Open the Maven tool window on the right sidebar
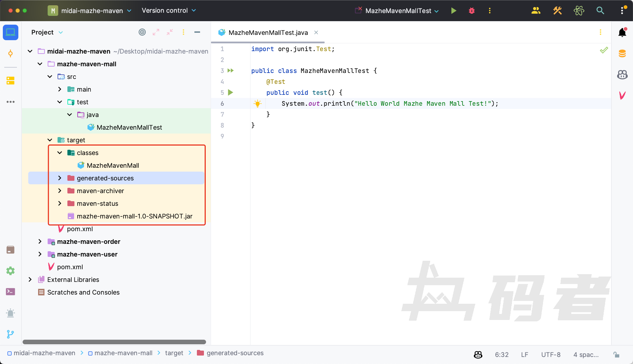633x364 pixels. (x=622, y=95)
